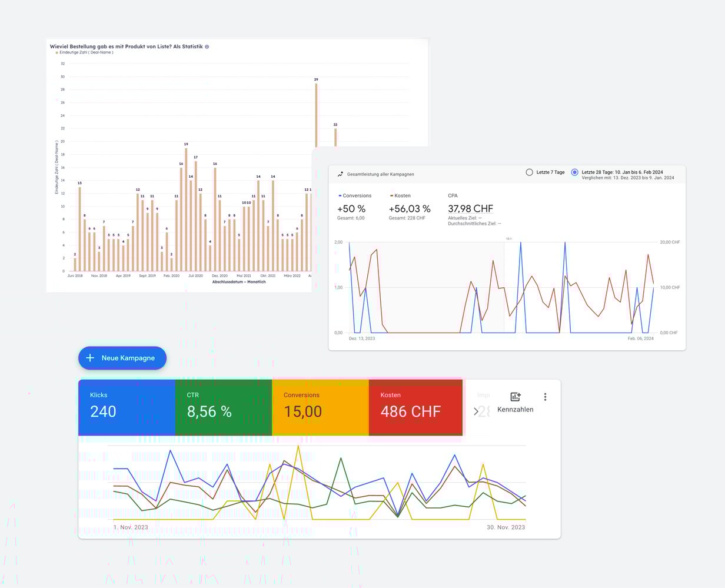Viewport: 725px width, 588px height.
Task: Click the 30. Nov. 2023 date label
Action: pyautogui.click(x=506, y=527)
